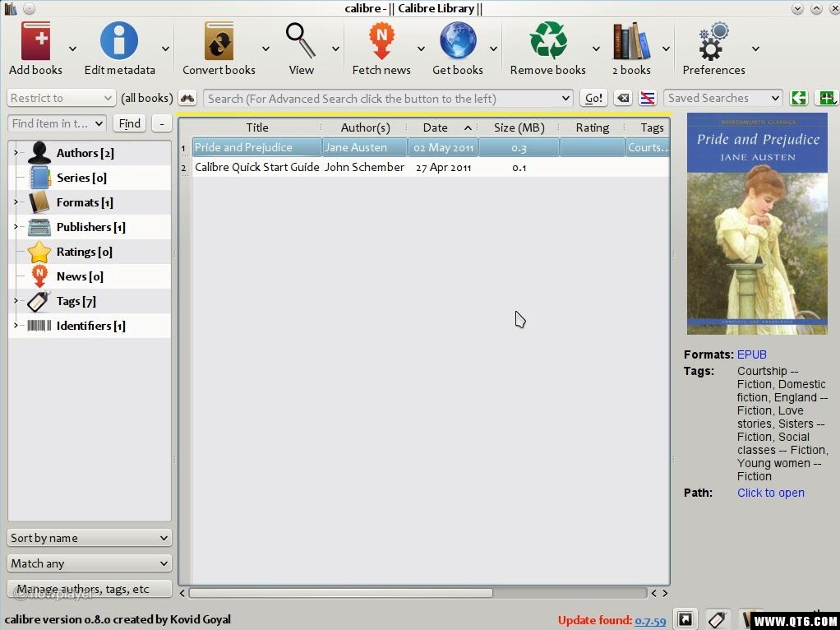The width and height of the screenshot is (840, 630).
Task: Open Remove books dropdown arrow
Action: pyautogui.click(x=596, y=49)
